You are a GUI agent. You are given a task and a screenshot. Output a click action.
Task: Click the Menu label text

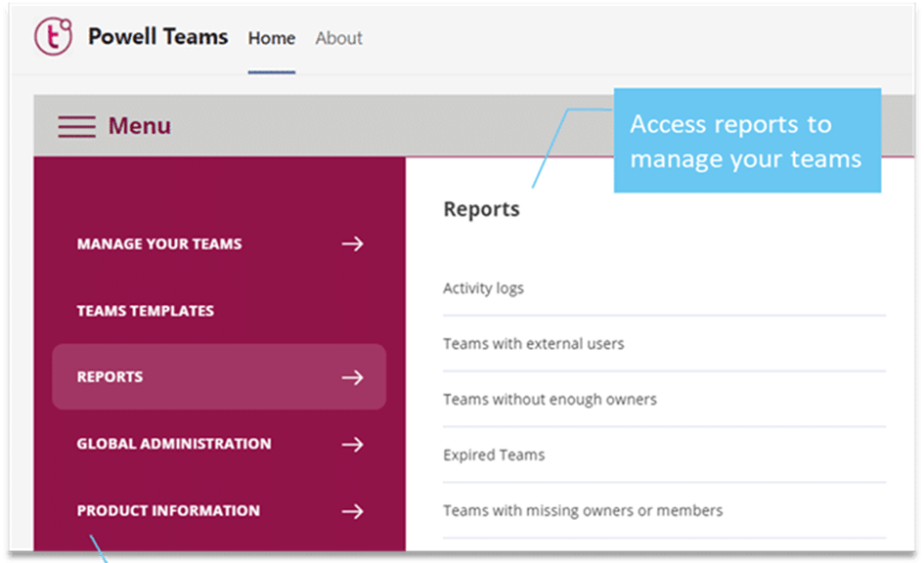(x=140, y=125)
